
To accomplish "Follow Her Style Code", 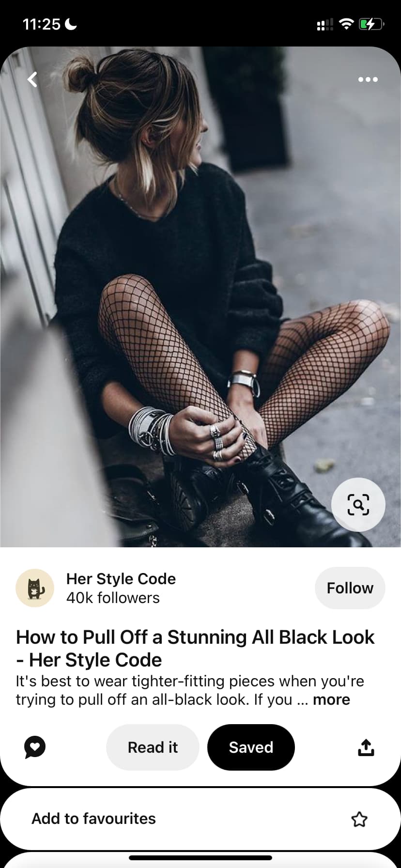I will click(x=350, y=588).
